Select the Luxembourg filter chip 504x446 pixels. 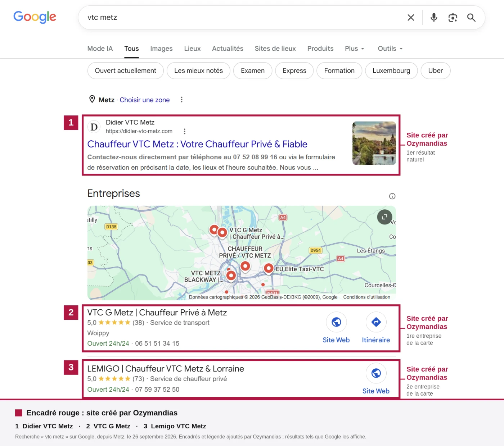[391, 71]
